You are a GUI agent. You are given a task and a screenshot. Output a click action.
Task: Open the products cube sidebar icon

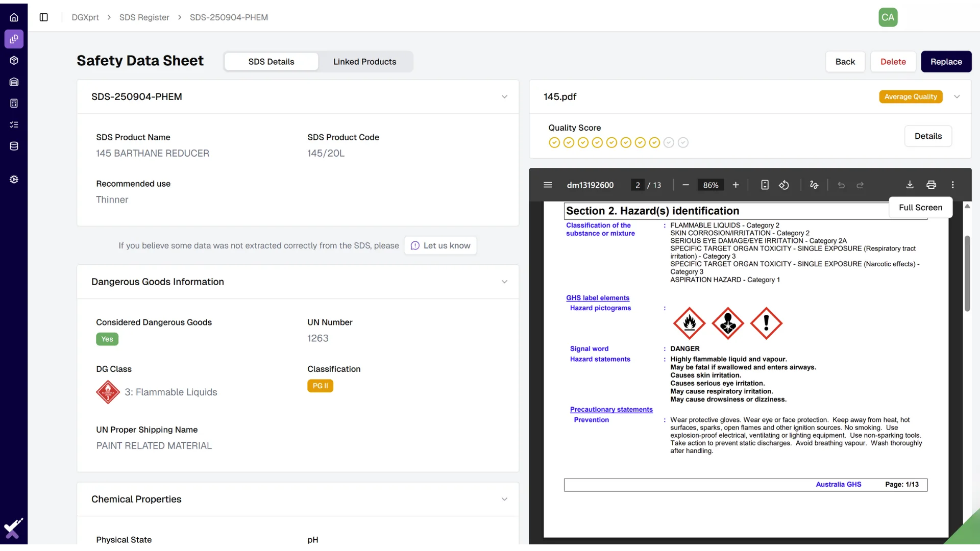(14, 60)
